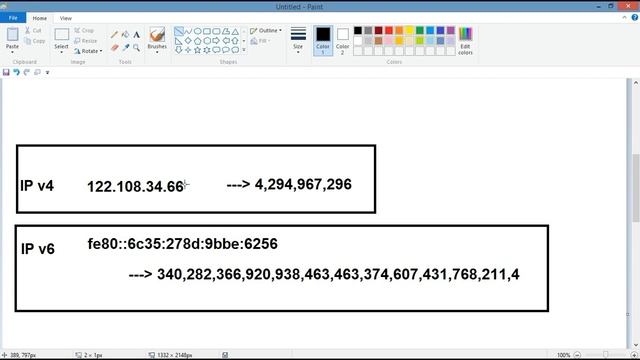This screenshot has width=640, height=360.
Task: Choose the Pentagon shape
Action: point(198,41)
